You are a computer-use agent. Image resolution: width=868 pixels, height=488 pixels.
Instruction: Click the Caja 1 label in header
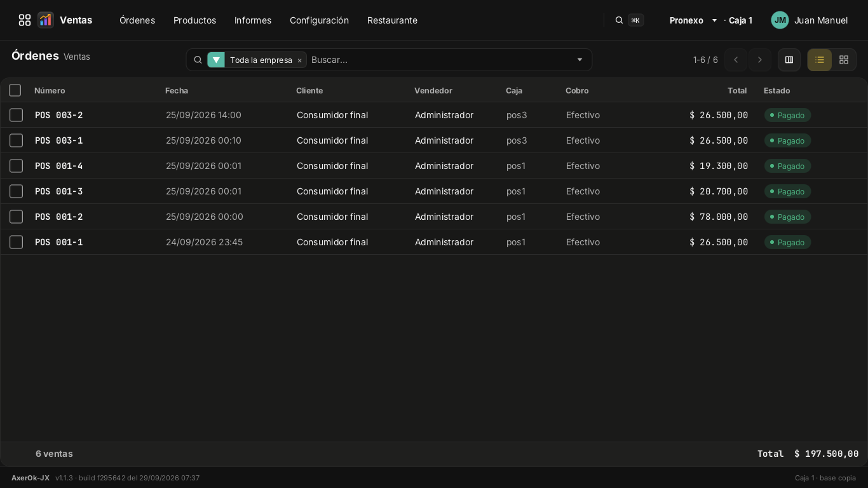coord(740,20)
